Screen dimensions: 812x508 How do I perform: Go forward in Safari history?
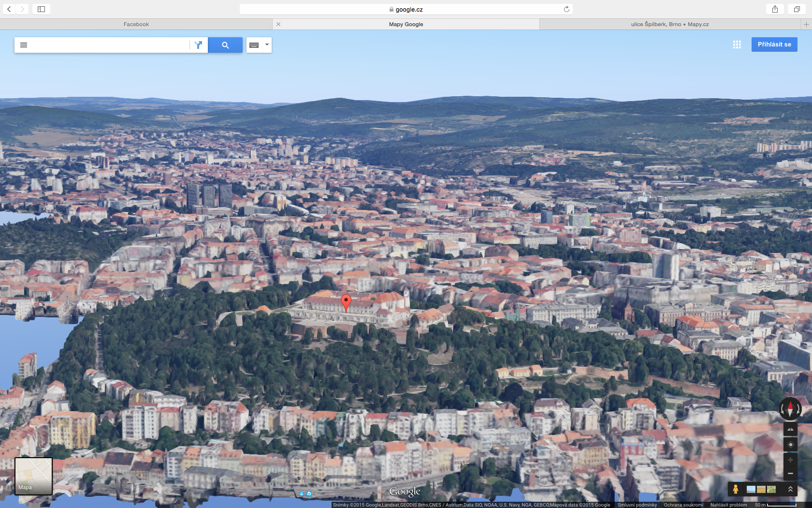pos(22,9)
